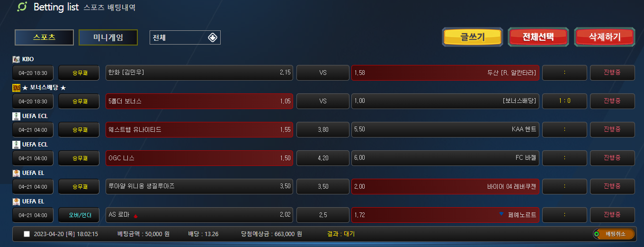This screenshot has width=644, height=247.
Task: Click the red 전체선택 button
Action: (538, 37)
